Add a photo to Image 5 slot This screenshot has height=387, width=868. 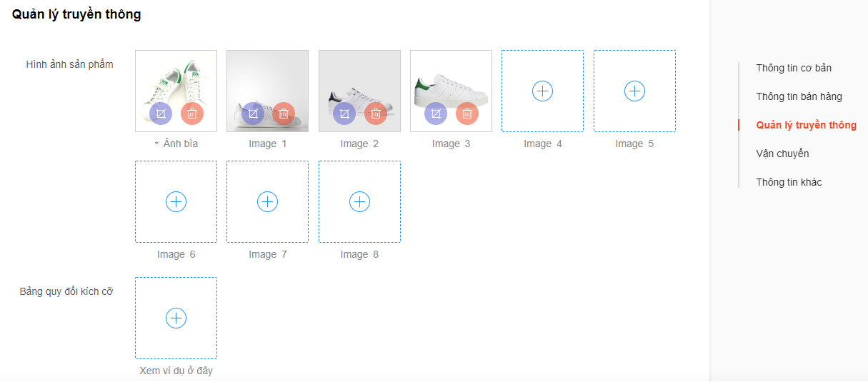(634, 91)
